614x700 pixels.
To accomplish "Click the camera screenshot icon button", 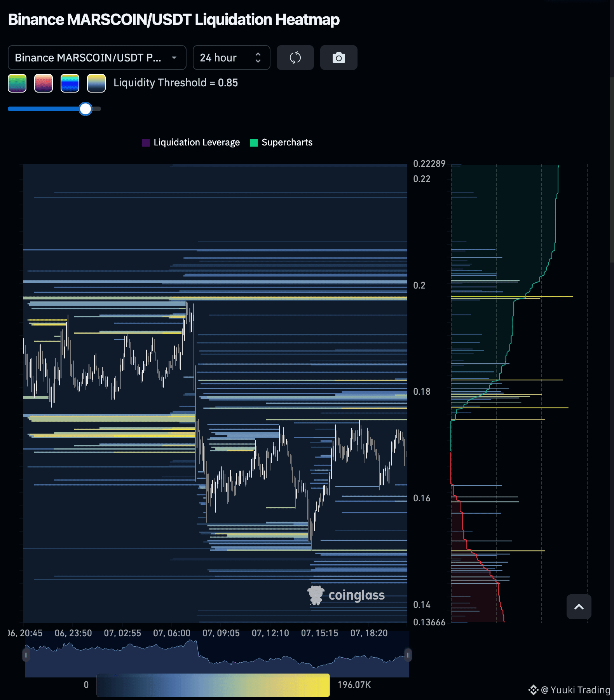I will (338, 58).
